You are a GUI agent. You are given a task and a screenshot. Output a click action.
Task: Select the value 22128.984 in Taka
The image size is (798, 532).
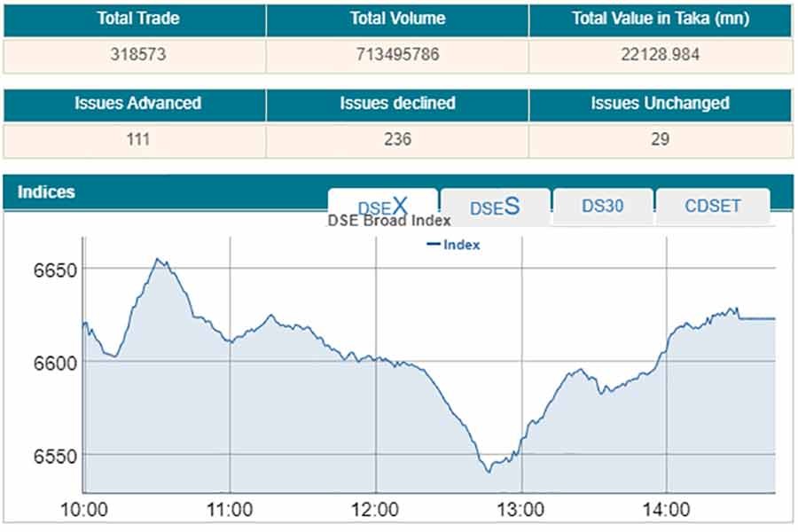(x=661, y=54)
